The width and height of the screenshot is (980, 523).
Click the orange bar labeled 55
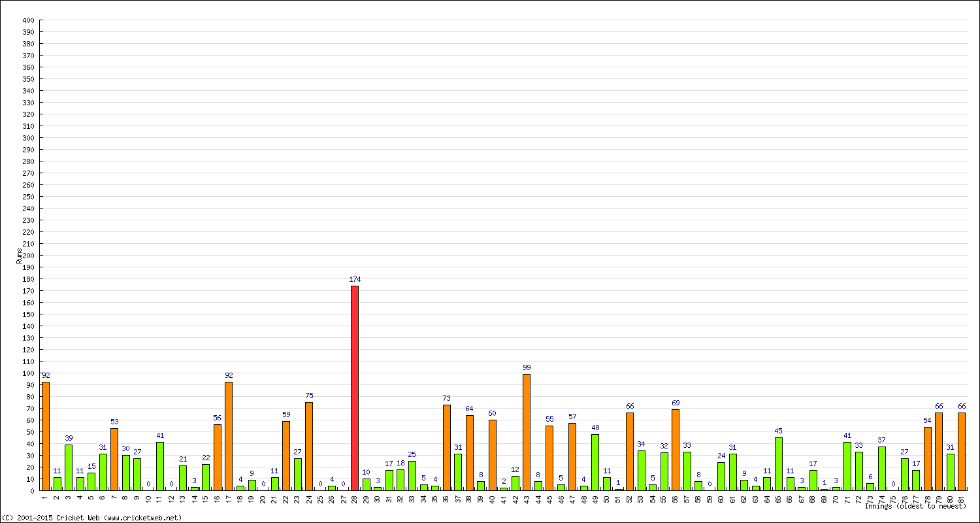pos(549,458)
